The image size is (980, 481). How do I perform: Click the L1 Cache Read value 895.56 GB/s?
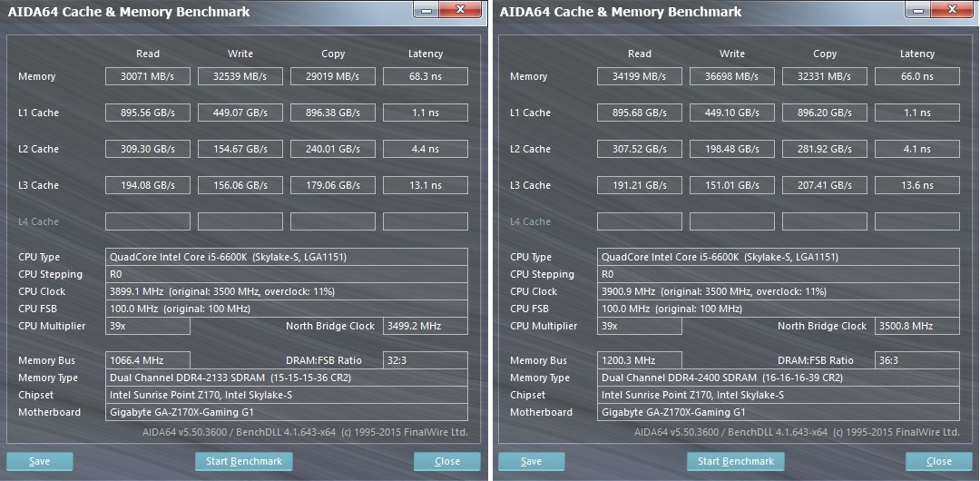(148, 113)
